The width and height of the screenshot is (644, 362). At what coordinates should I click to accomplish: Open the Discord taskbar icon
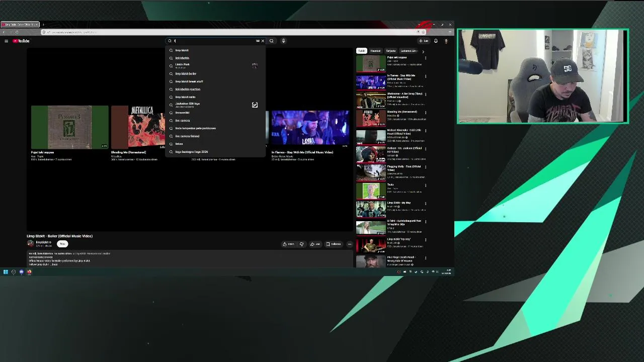(x=21, y=272)
